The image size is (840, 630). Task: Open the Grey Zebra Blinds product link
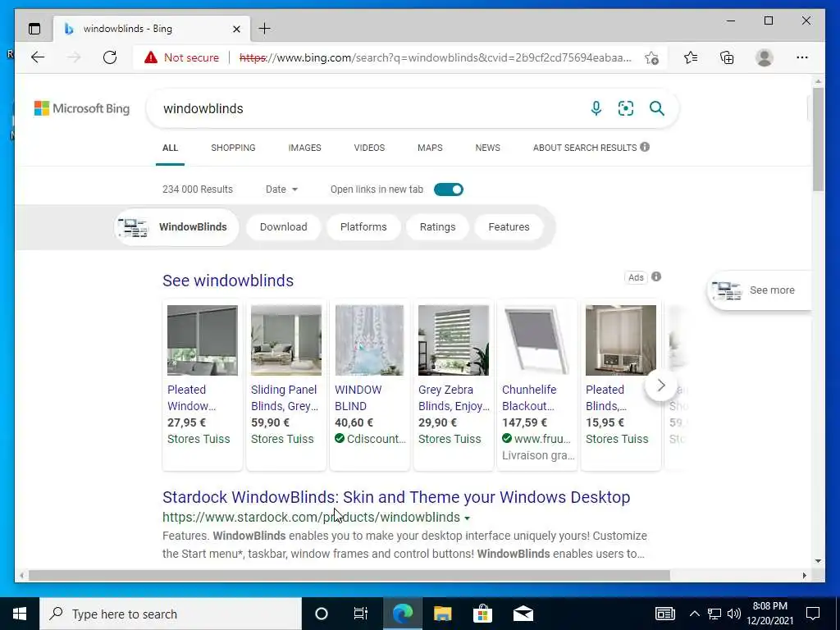click(454, 398)
